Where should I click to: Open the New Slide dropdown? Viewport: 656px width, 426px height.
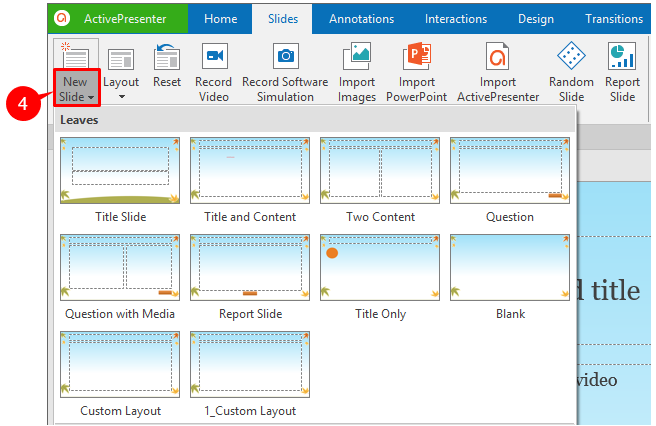click(x=77, y=88)
